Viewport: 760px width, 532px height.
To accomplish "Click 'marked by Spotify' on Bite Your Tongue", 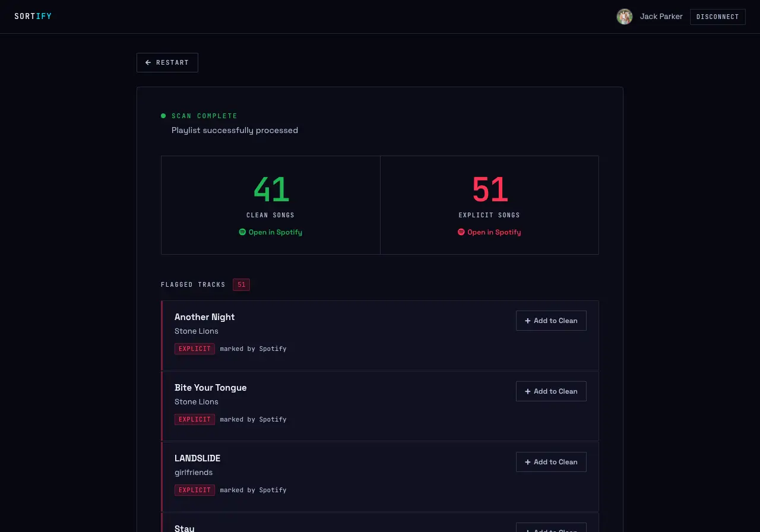I will coord(254,419).
